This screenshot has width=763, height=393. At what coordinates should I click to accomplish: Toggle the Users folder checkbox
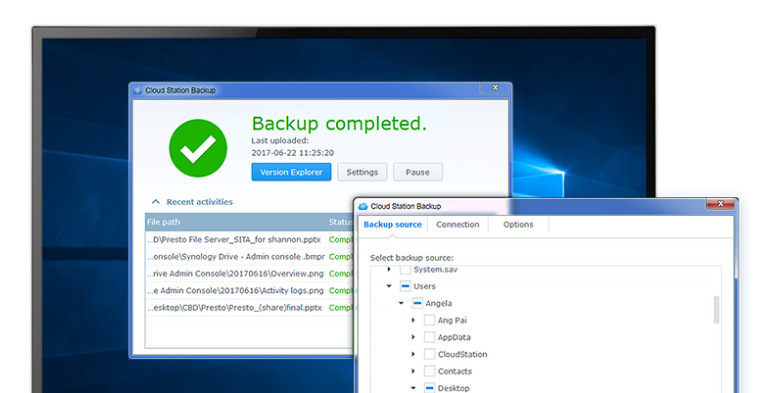(x=405, y=286)
